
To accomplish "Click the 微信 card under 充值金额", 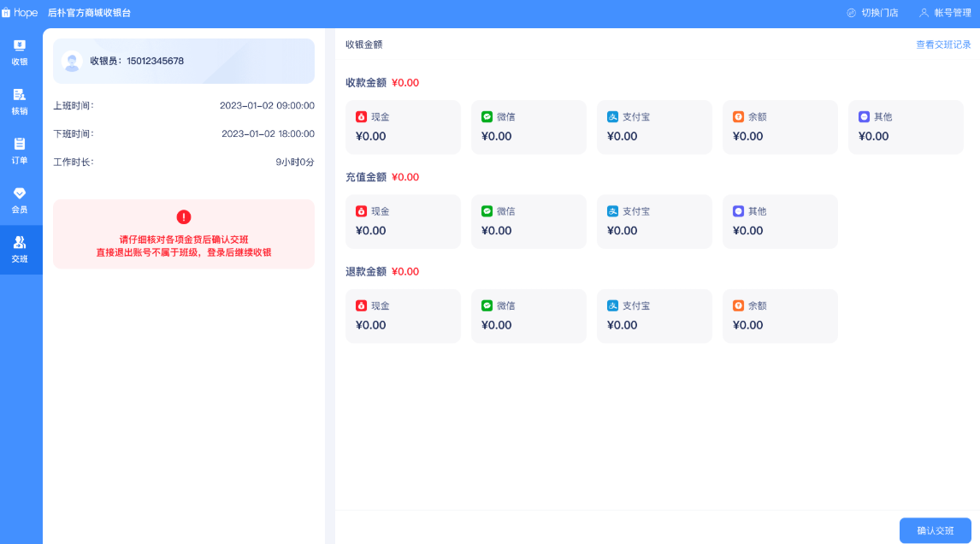I will click(528, 222).
